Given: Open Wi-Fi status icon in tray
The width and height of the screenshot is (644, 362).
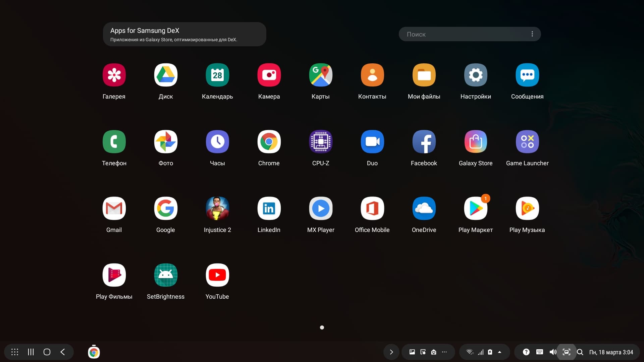Looking at the screenshot, I should (470, 352).
